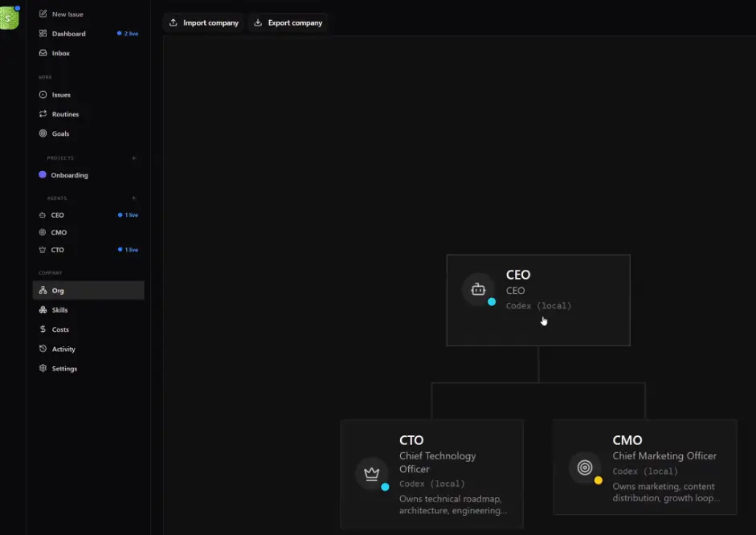Open the Issues section
Image resolution: width=756 pixels, height=535 pixels.
coord(61,95)
